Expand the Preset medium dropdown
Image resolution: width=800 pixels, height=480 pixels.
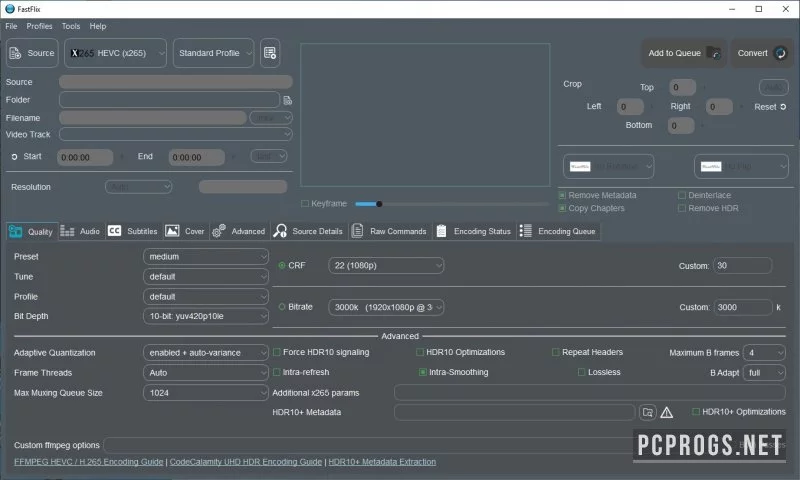tap(206, 257)
